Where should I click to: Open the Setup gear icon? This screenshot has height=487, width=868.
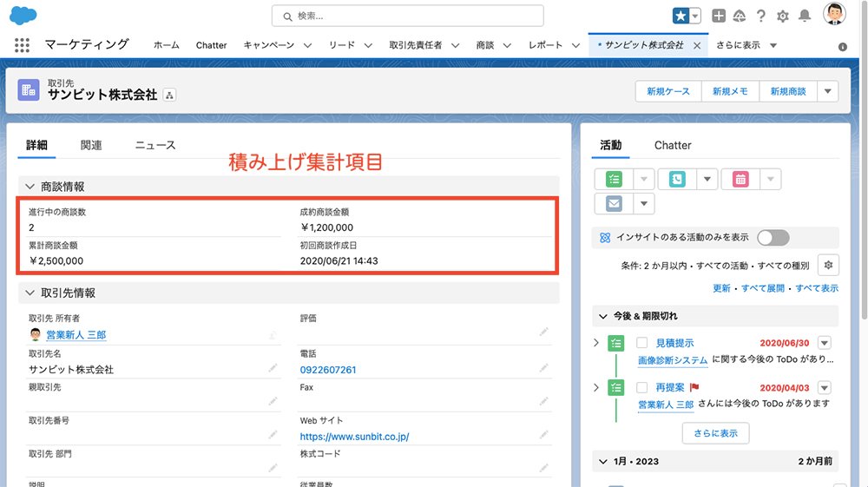tap(783, 16)
